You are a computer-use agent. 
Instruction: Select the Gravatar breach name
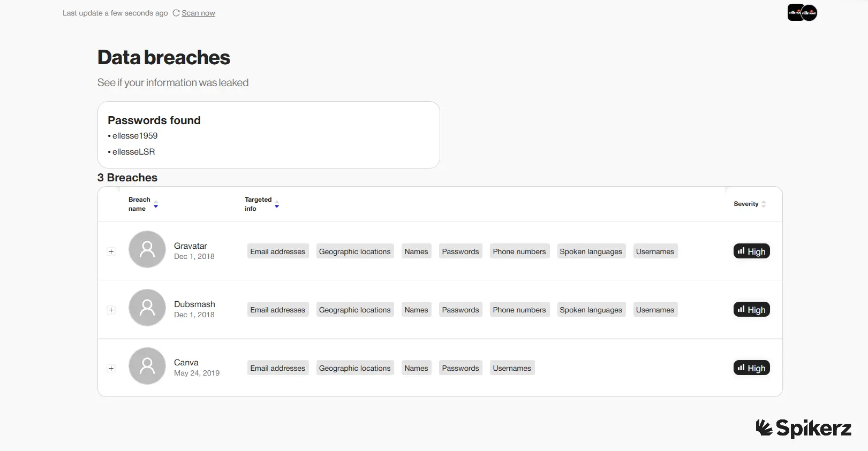point(191,246)
